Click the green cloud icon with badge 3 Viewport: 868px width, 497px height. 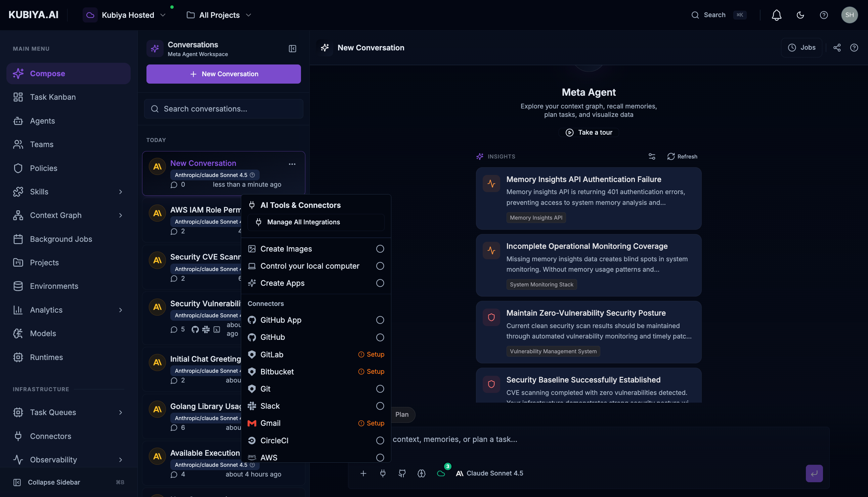(441, 473)
